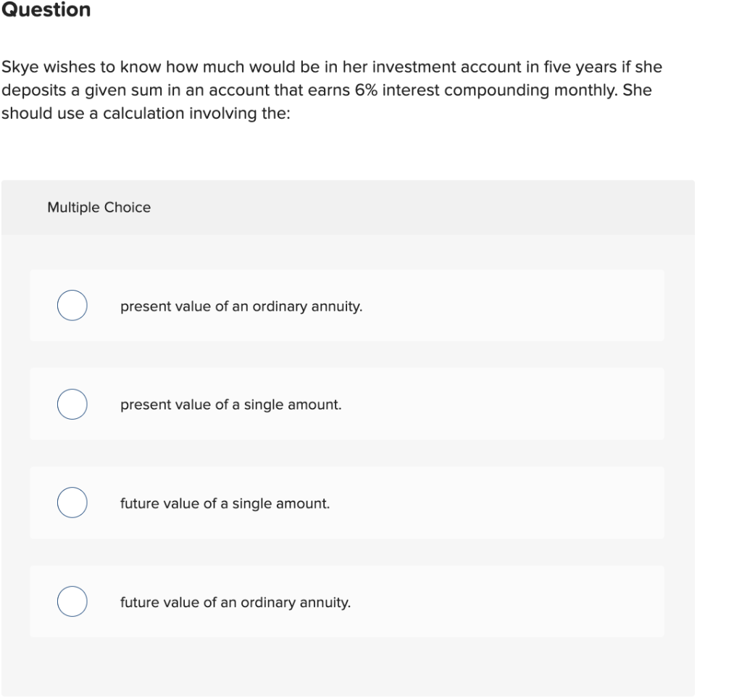Pick the future value of a single amount radio
Screen dimensions: 742x700
pyautogui.click(x=72, y=503)
